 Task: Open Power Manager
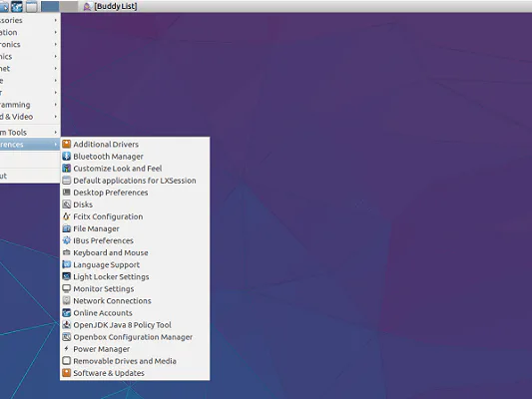click(x=135, y=349)
